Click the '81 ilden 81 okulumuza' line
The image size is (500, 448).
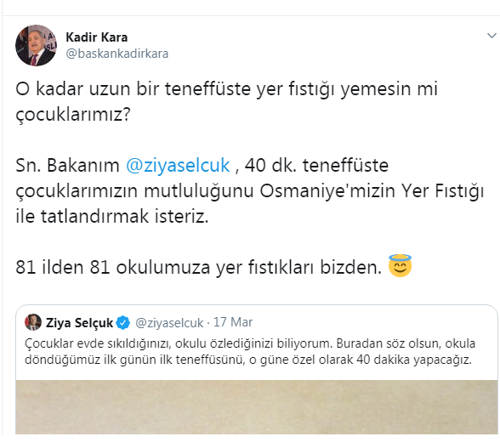coord(198,267)
